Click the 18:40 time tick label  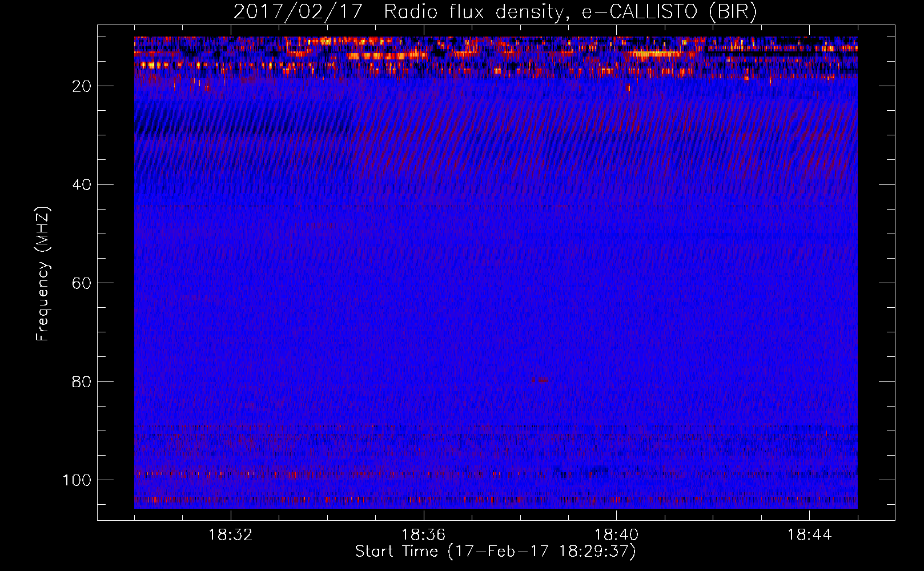(617, 535)
